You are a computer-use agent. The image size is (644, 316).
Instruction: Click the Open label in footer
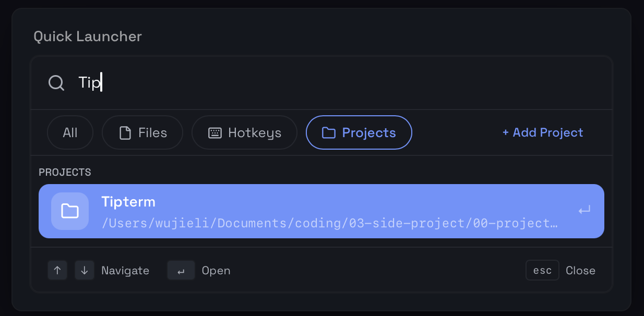coord(216,271)
